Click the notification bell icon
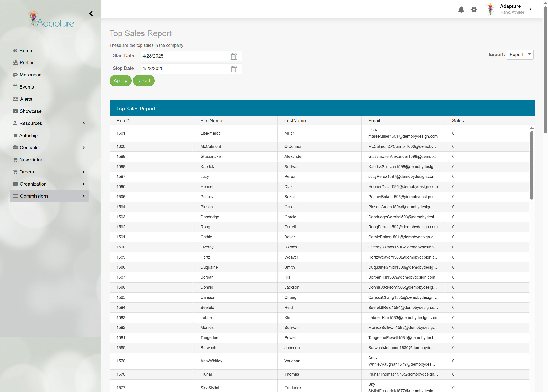 (461, 10)
